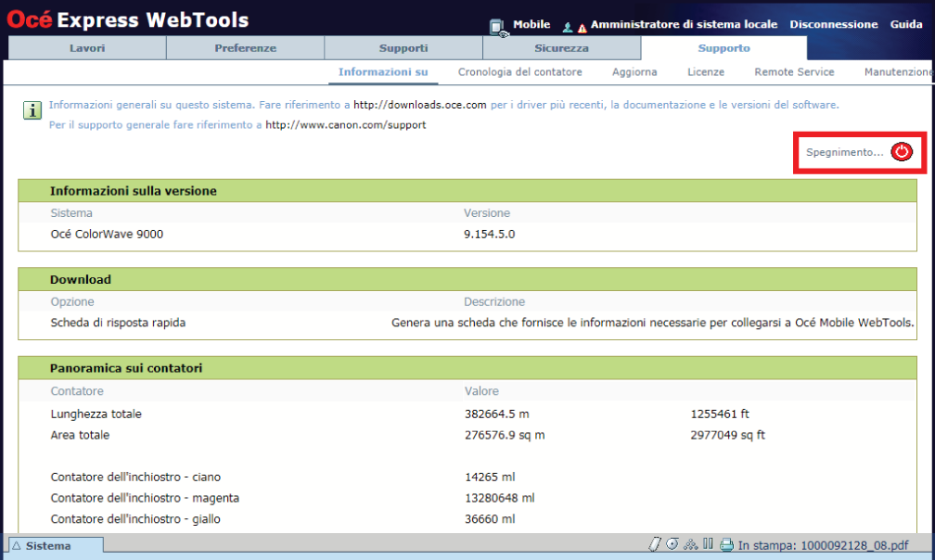This screenshot has width=935, height=560.
Task: Select the Supporto tab
Action: pyautogui.click(x=724, y=48)
